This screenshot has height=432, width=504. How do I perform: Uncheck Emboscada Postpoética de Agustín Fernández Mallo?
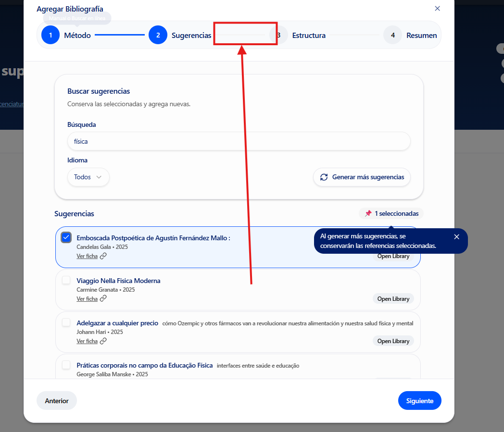[66, 237]
